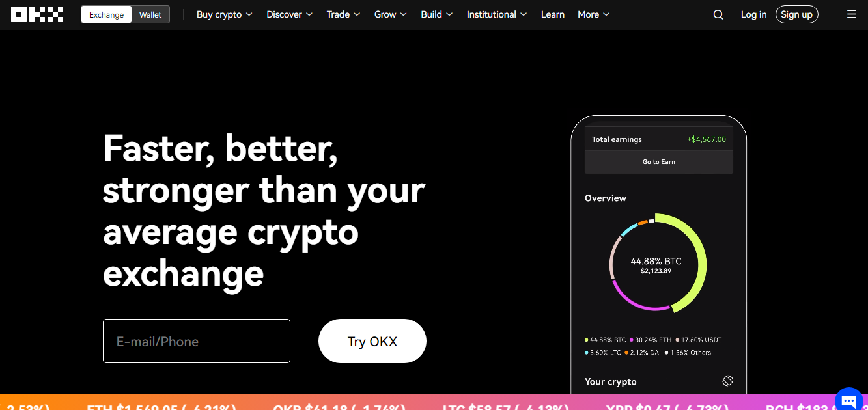
Task: Click the Log in link
Action: click(753, 14)
